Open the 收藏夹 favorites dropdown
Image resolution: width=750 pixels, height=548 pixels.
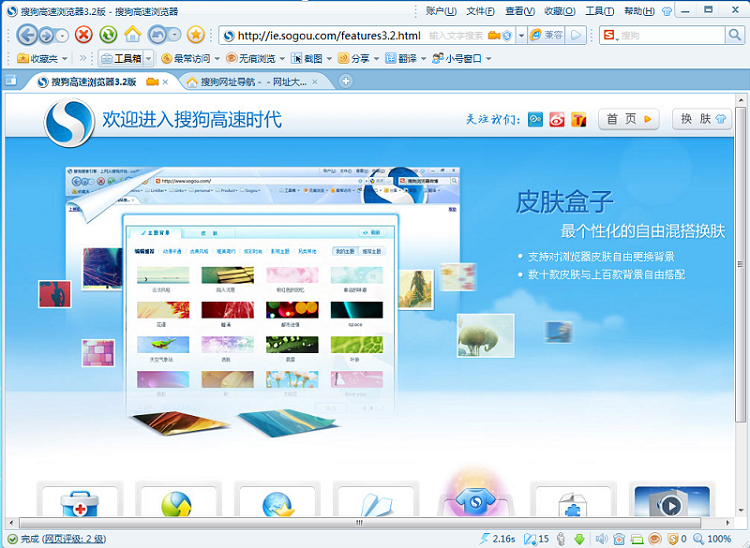(x=42, y=58)
